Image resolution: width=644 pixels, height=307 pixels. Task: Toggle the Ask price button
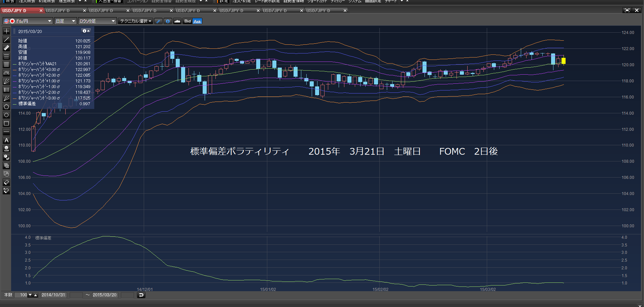coord(197,21)
